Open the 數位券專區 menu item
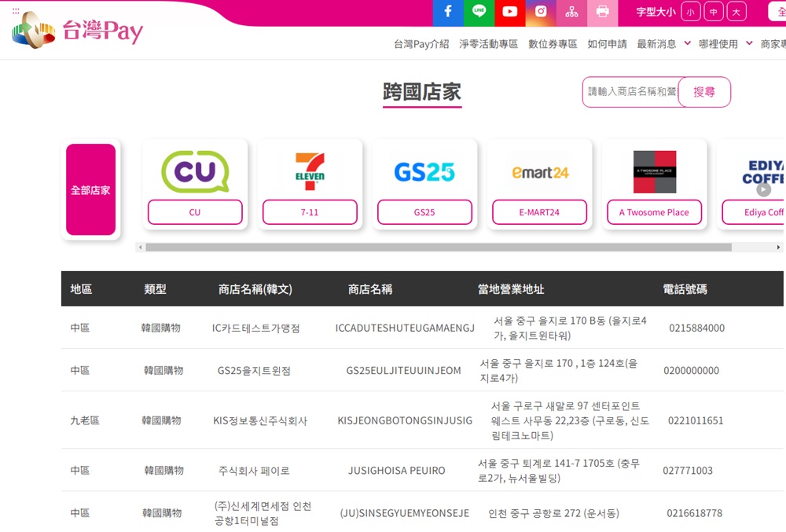 553,44
